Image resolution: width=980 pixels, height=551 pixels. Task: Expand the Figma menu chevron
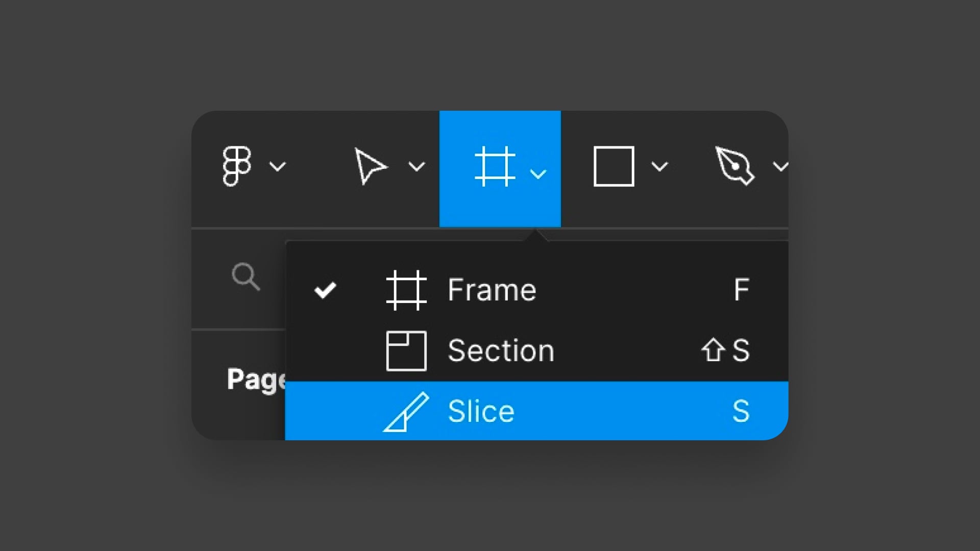278,167
